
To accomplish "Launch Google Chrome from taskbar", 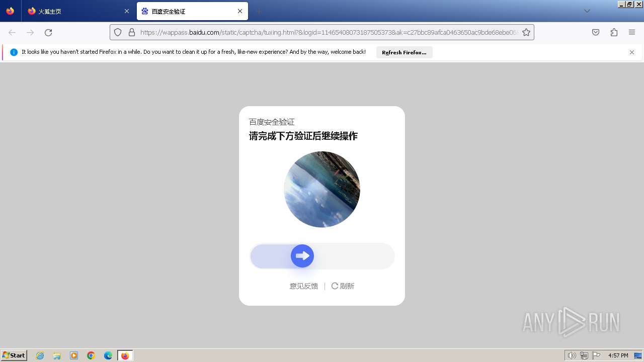I will [91, 355].
